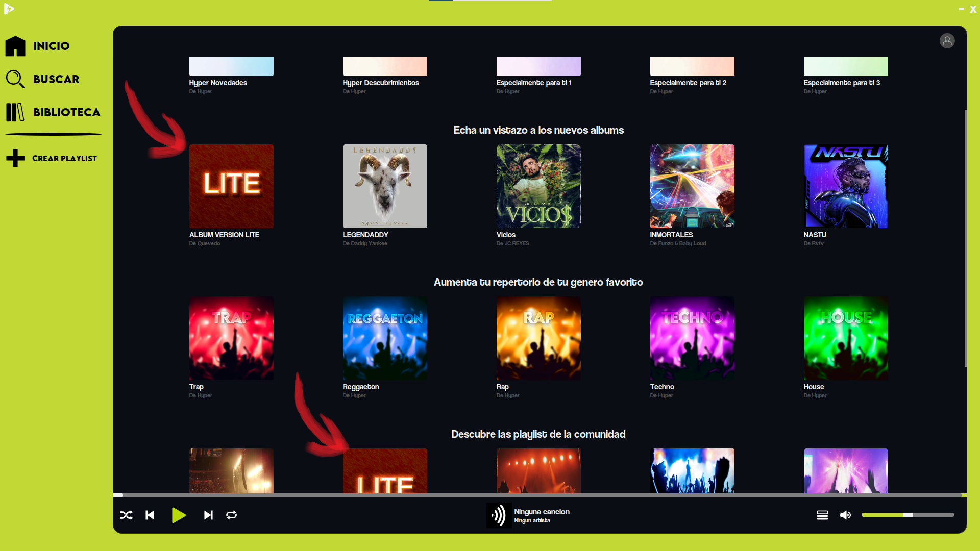The image size is (980, 551).
Task: Toggle repeat mode icon
Action: [x=232, y=515]
